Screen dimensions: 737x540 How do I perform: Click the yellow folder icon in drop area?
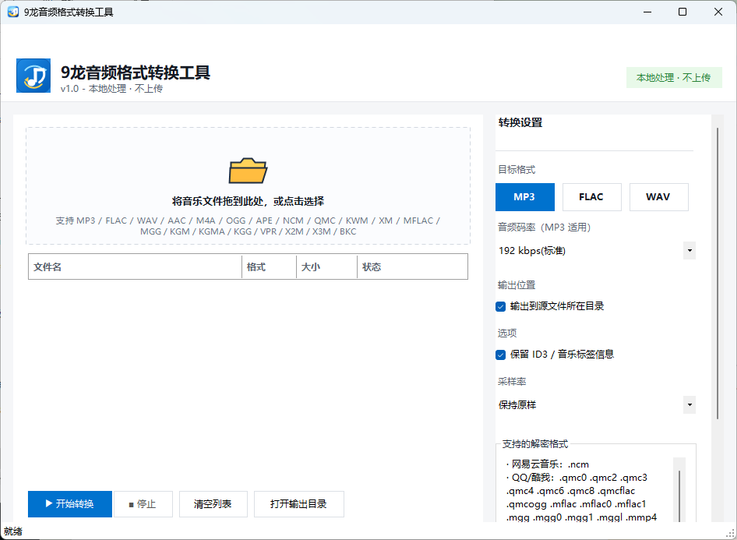pos(248,170)
